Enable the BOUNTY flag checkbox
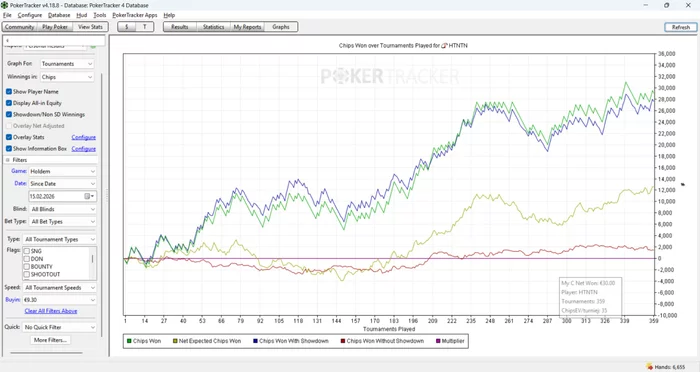Screen dimensions: 700x372 [26, 267]
